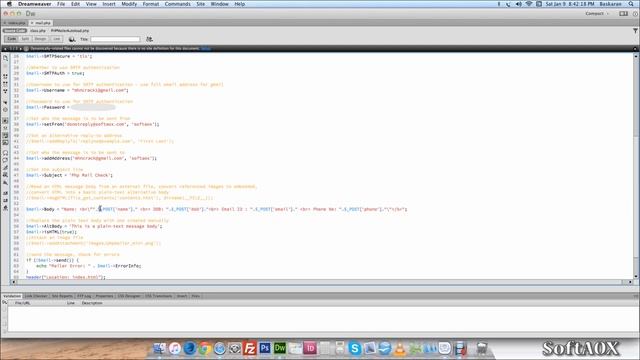Click the horizontal scrollbar of code editor

pos(322,282)
